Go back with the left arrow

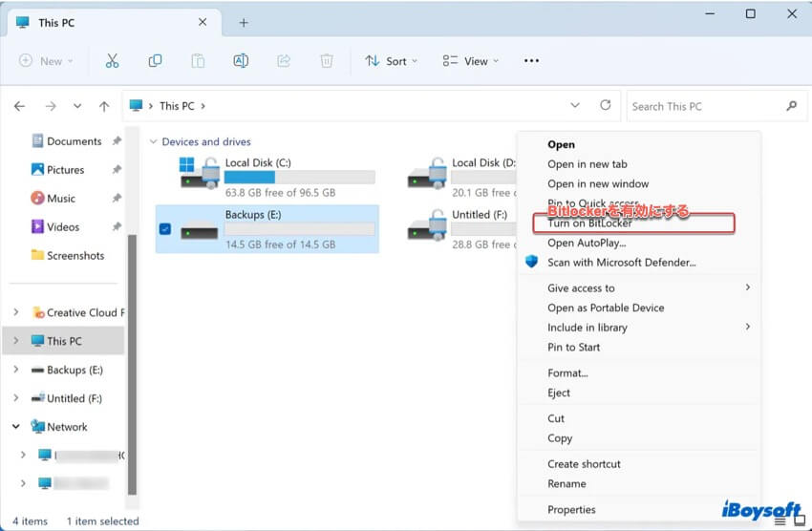(x=20, y=106)
